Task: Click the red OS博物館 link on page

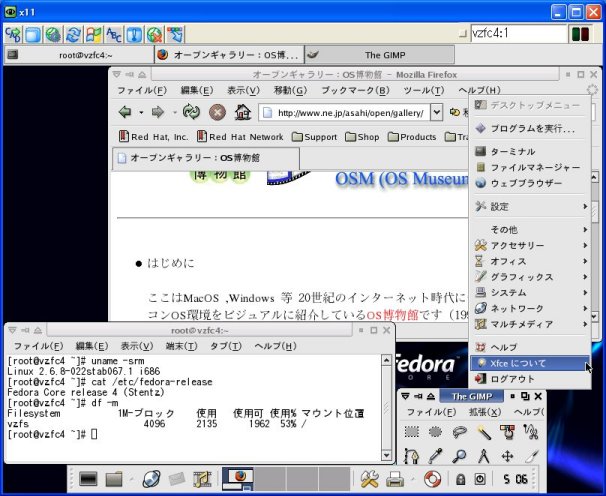Action: point(392,315)
